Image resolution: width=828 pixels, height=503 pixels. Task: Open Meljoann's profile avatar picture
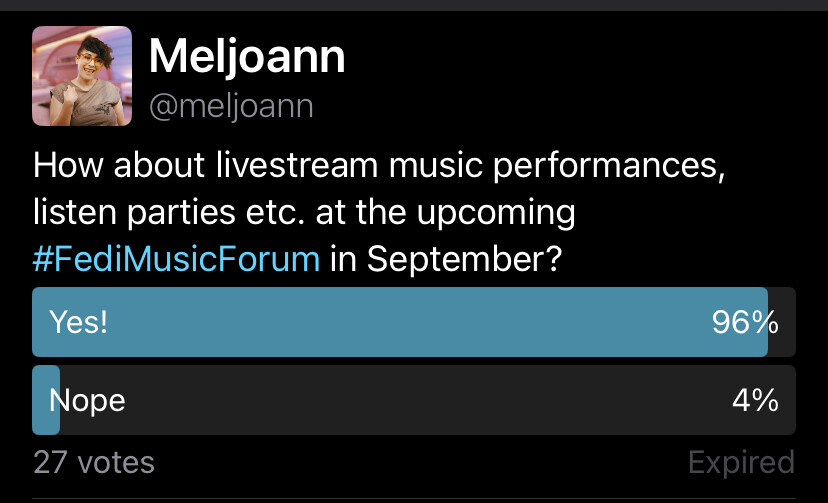pyautogui.click(x=82, y=76)
